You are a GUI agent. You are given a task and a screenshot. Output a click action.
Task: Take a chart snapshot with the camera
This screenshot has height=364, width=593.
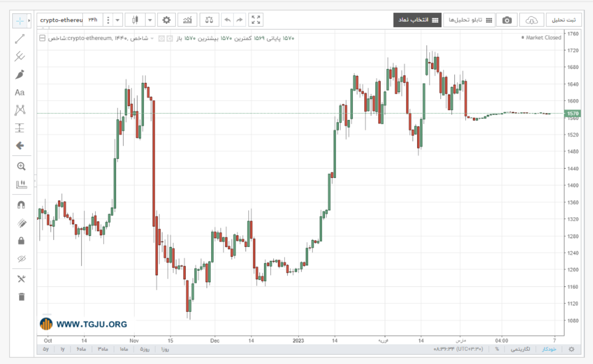pyautogui.click(x=507, y=20)
